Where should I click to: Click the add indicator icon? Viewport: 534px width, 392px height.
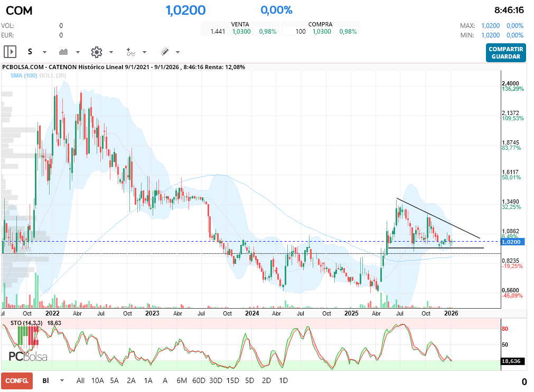coord(130,52)
